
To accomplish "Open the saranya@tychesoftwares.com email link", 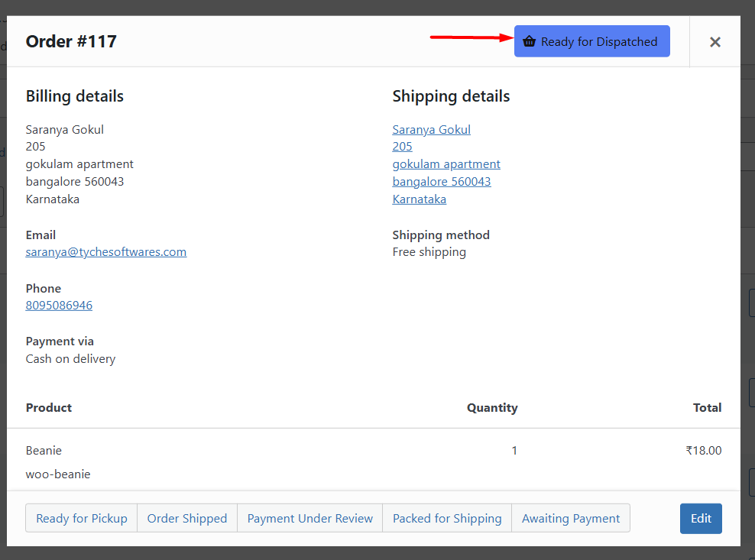I will pyautogui.click(x=106, y=252).
